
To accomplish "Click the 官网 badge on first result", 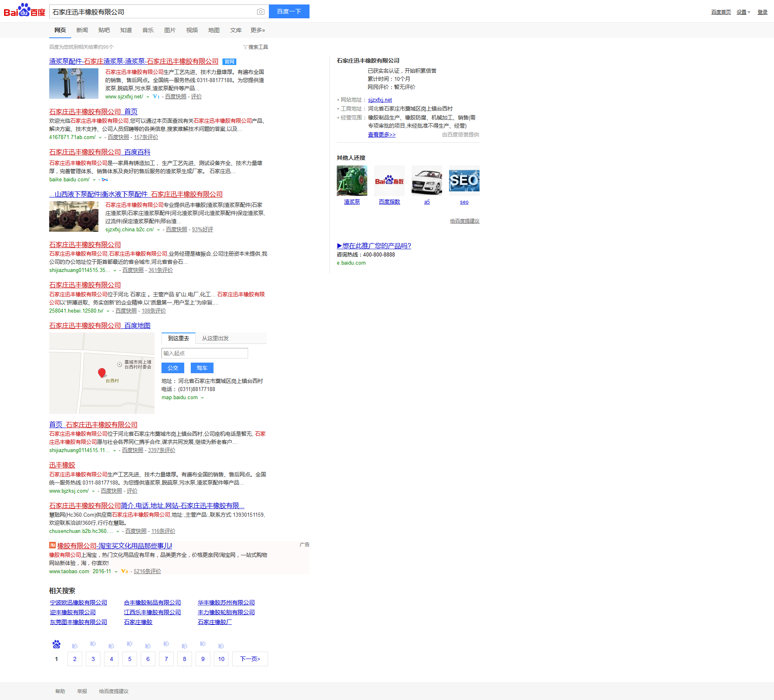I will coord(229,62).
